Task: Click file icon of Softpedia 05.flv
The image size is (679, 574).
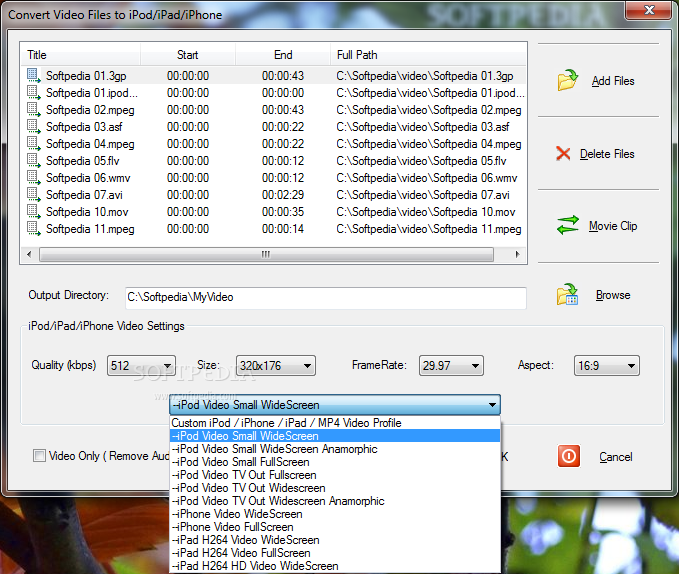Action: coord(34,161)
